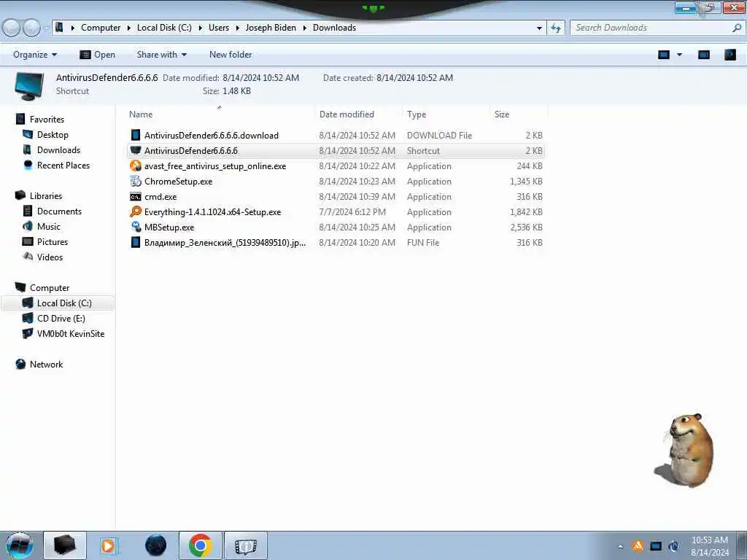
Task: Click the MBSetup.exe file icon
Action: (136, 227)
